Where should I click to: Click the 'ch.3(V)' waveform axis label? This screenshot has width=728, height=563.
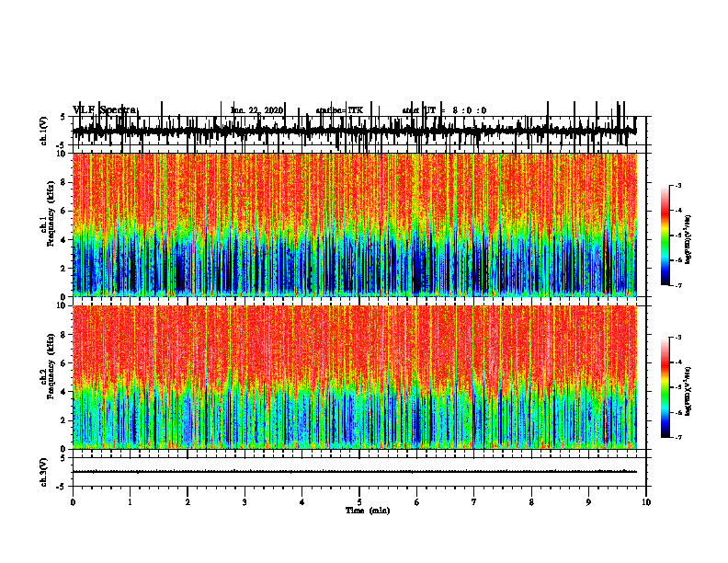tap(44, 472)
